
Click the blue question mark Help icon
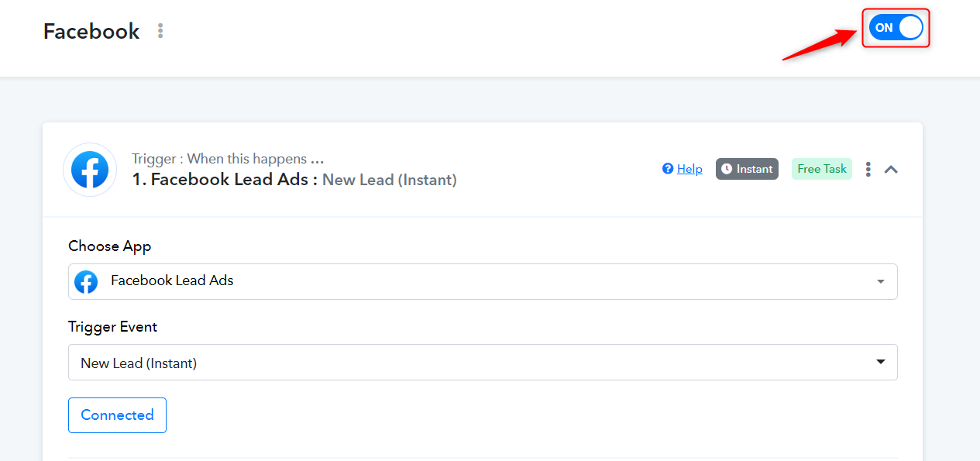click(668, 169)
